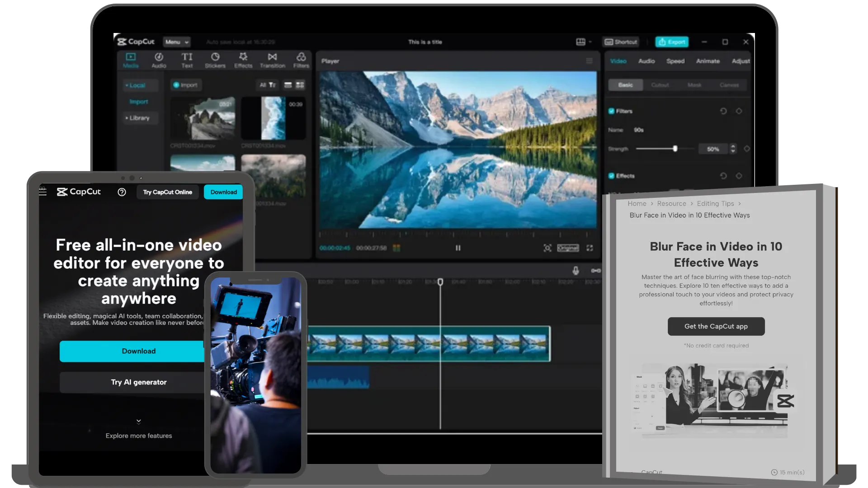Switch media bin to list view
Image resolution: width=868 pixels, height=488 pixels.
tap(288, 85)
